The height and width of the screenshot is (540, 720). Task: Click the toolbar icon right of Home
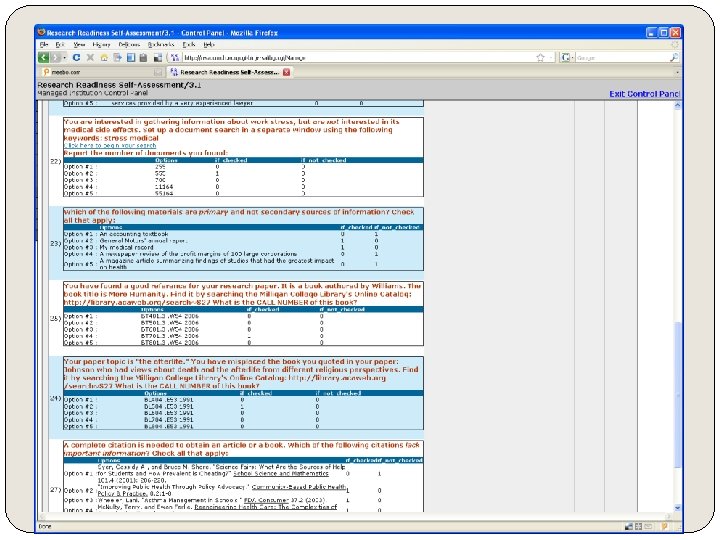point(118,57)
